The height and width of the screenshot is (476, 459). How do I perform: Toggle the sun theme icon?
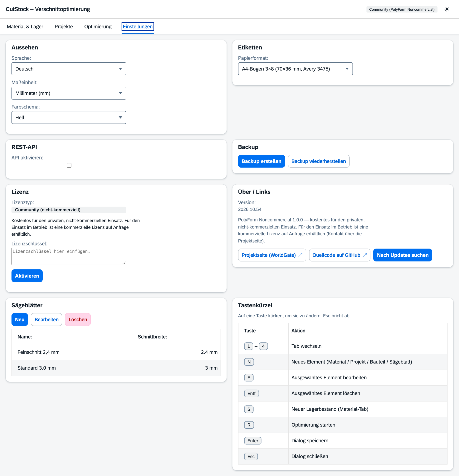click(447, 9)
